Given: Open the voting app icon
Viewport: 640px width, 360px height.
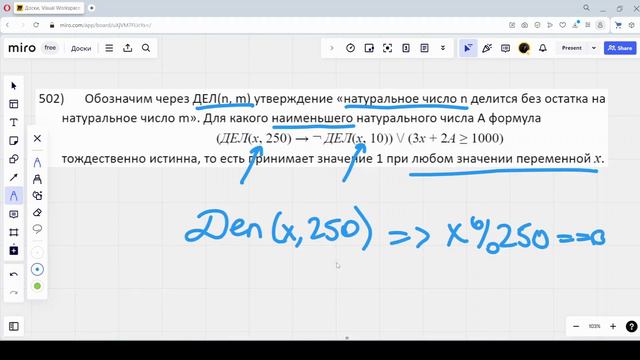Looking at the screenshot, I should [x=406, y=48].
